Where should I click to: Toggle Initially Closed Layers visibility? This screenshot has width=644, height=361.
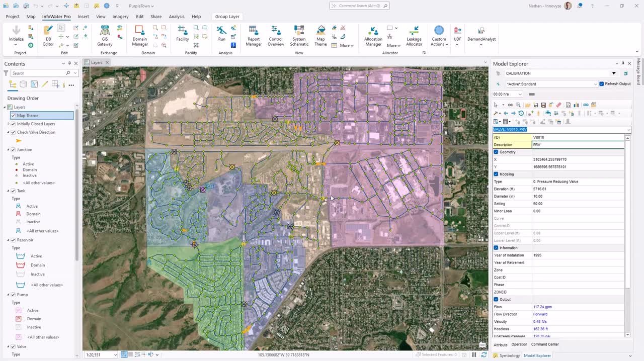13,124
